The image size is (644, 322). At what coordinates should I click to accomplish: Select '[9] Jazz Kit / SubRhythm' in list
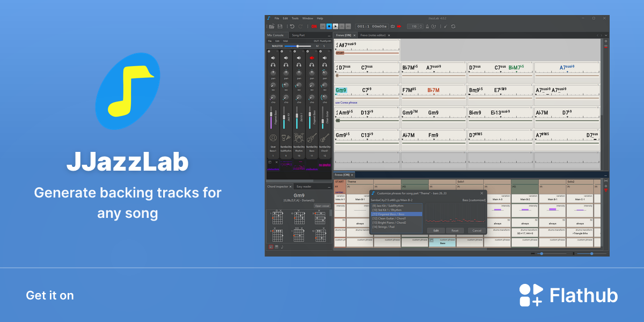397,206
